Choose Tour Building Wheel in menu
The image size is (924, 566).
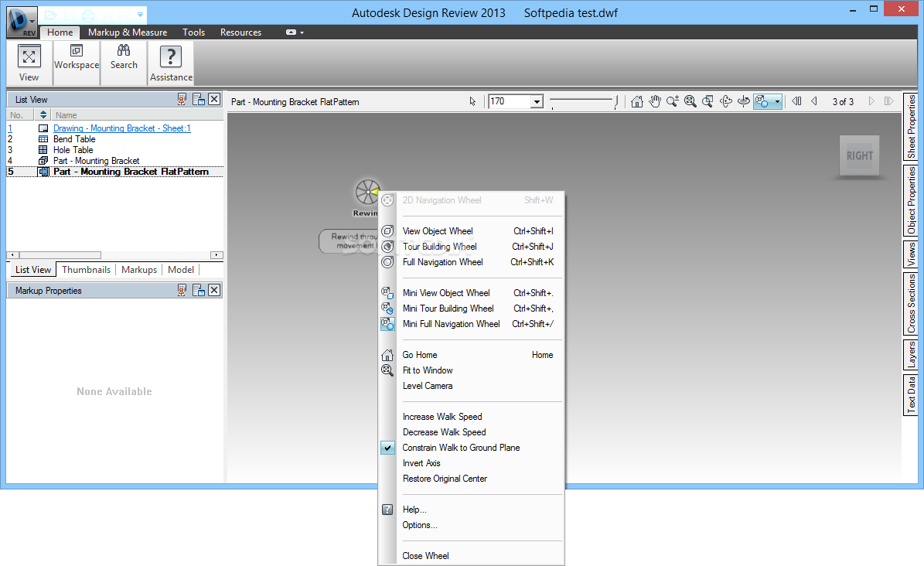[471, 247]
